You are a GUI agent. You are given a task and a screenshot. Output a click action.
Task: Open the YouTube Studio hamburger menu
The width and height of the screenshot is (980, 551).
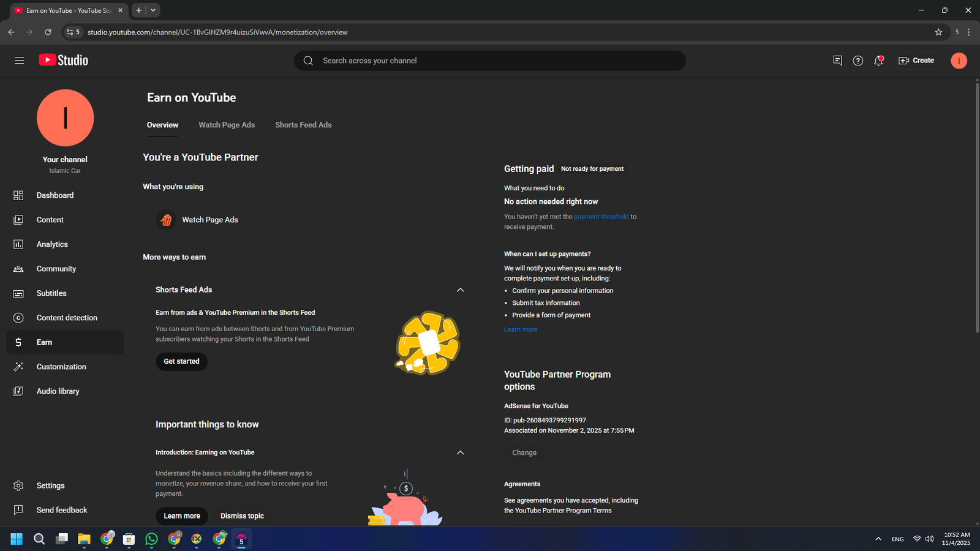20,61
